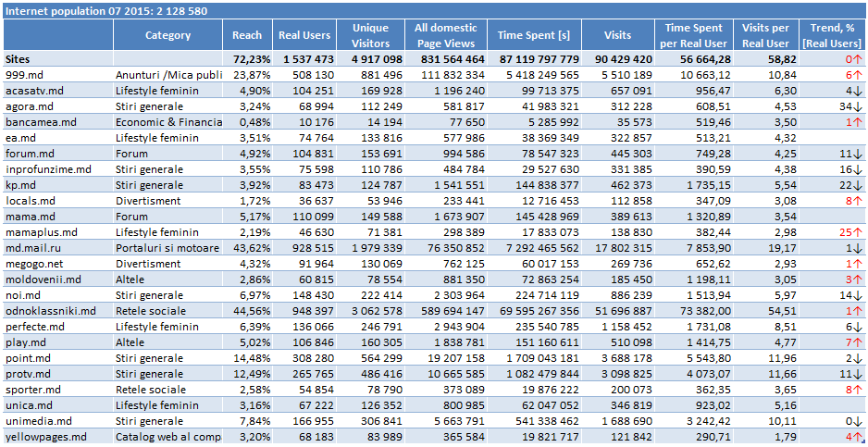Click the 69 595 267 356 time spent cell

point(535,311)
